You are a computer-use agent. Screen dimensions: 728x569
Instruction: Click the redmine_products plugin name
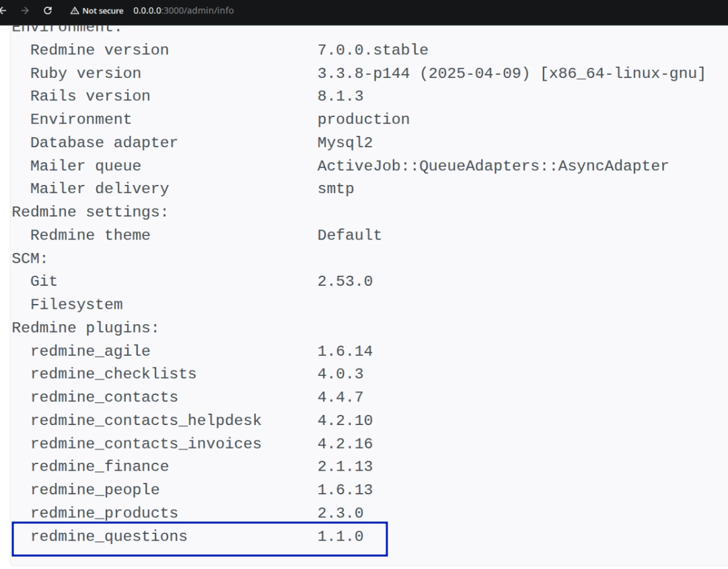(104, 513)
